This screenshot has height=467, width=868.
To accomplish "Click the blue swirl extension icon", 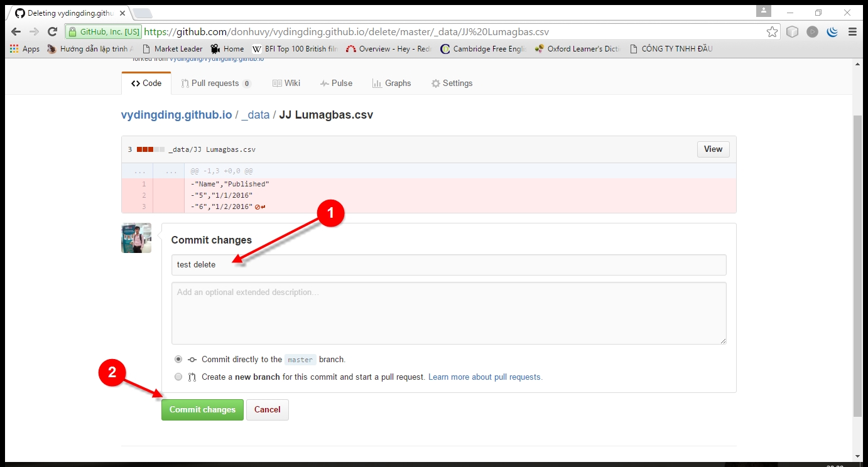I will pyautogui.click(x=832, y=31).
